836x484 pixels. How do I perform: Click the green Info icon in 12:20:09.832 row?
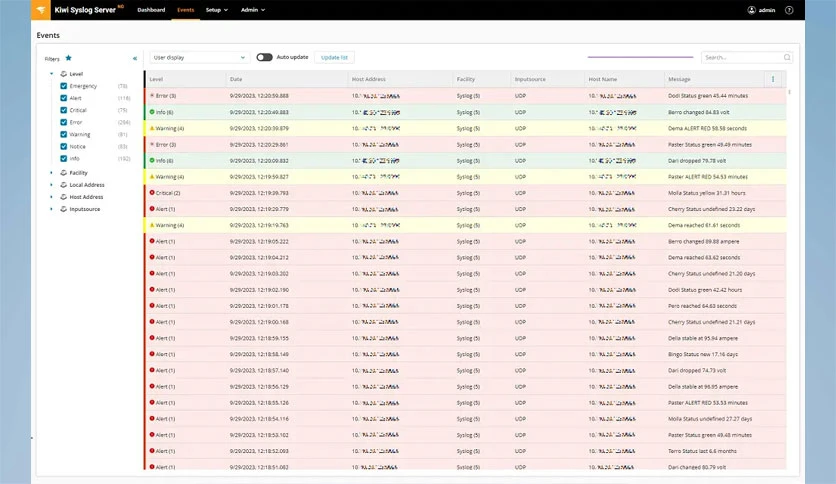(152, 160)
